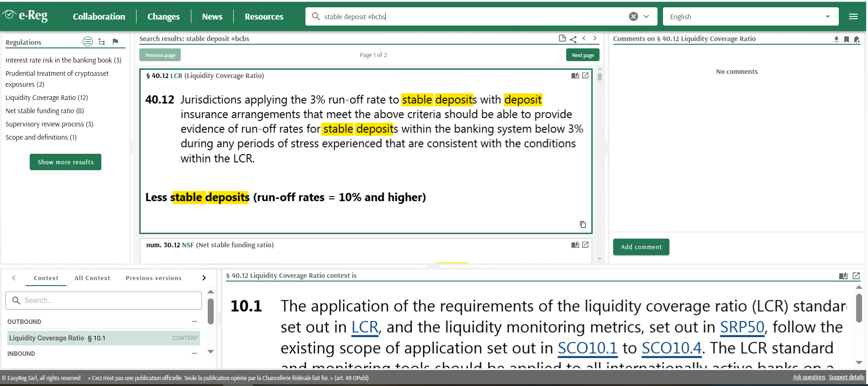Viewport: 868px width, 386px height.
Task: Bookmark § 40.12 Liquidity Coverage Ratio
Action: 846,39
